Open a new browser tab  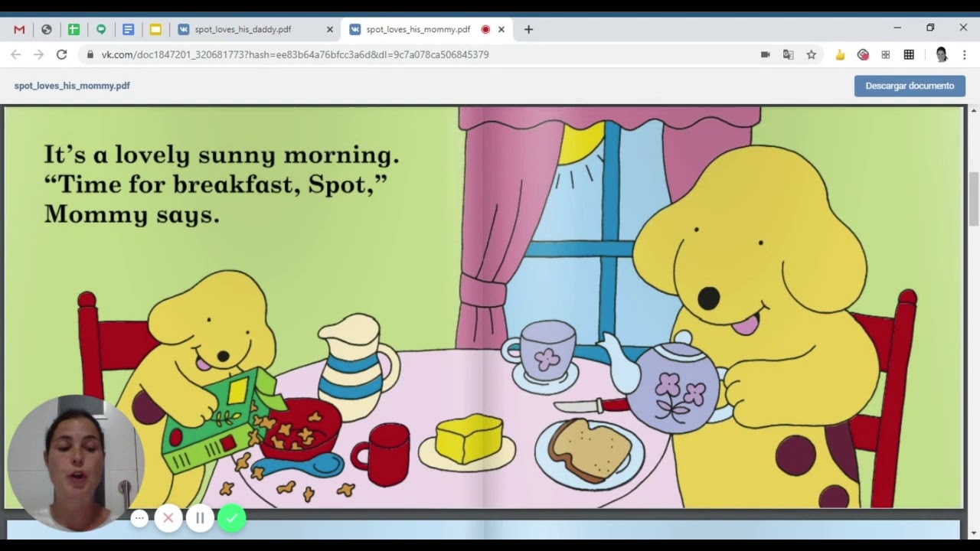(x=528, y=29)
